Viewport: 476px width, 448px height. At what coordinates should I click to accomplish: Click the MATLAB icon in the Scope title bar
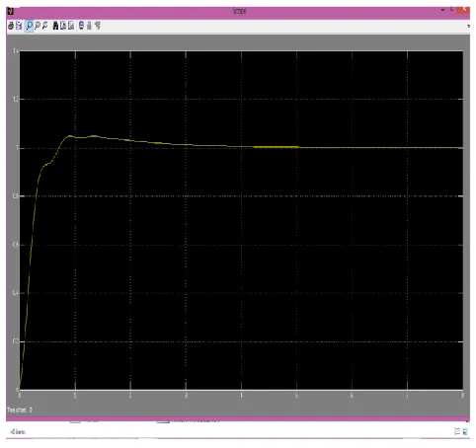tap(11, 11)
